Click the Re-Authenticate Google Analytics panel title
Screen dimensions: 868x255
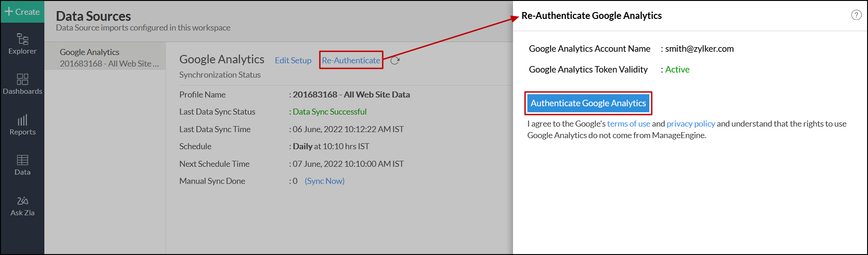coord(592,16)
